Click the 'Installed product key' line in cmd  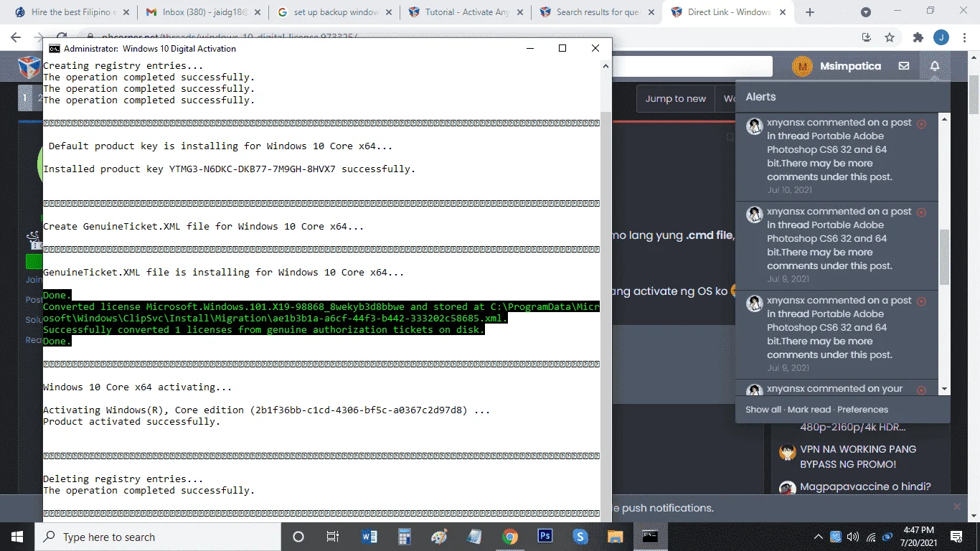229,169
